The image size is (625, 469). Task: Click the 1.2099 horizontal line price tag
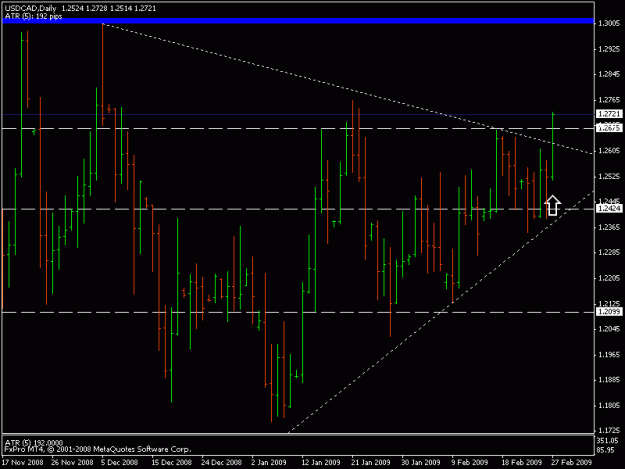click(x=609, y=312)
